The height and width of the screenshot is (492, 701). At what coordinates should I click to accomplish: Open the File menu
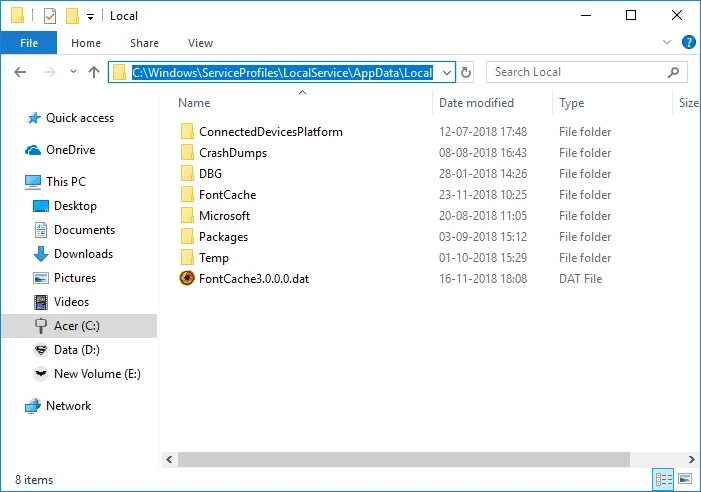[x=29, y=43]
